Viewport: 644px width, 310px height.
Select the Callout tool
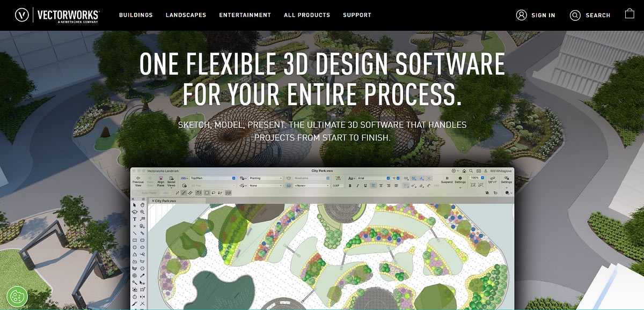click(142, 219)
